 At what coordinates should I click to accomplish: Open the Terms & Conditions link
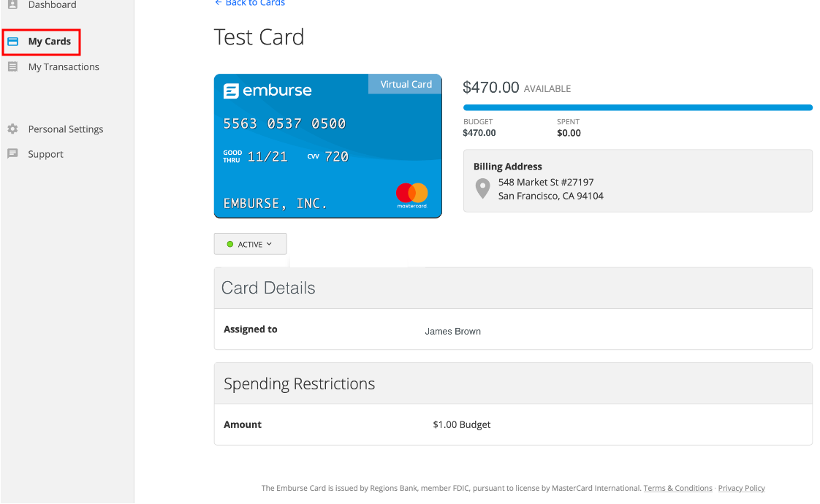tap(677, 488)
